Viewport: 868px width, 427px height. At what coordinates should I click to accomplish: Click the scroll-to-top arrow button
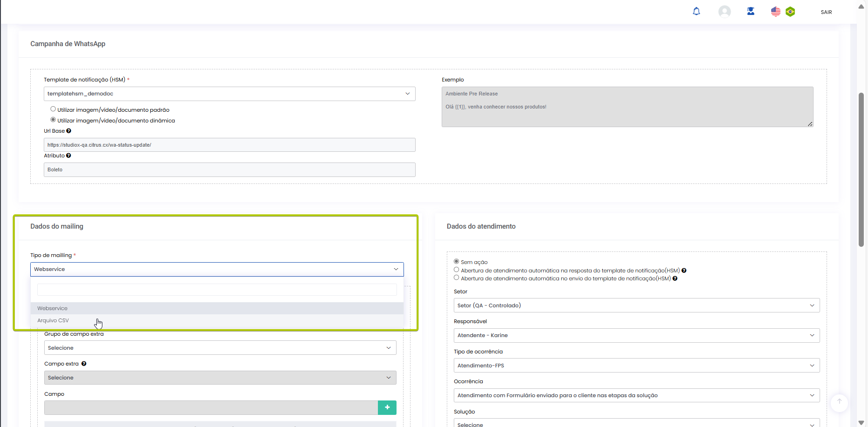coord(839,401)
